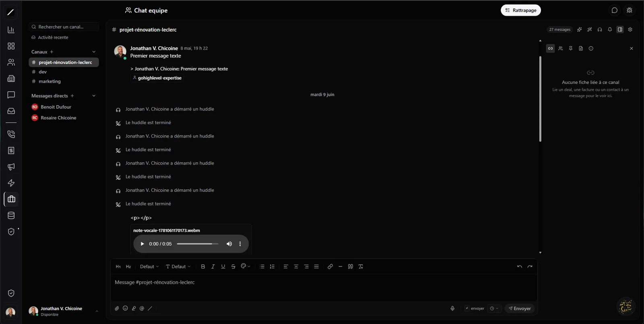Open direct message with Benoit Dufour

[64, 107]
